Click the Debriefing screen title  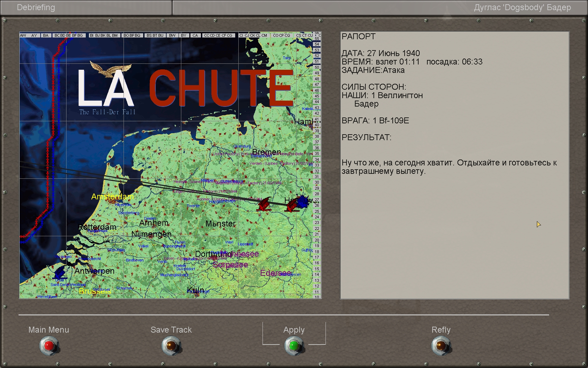tap(36, 7)
